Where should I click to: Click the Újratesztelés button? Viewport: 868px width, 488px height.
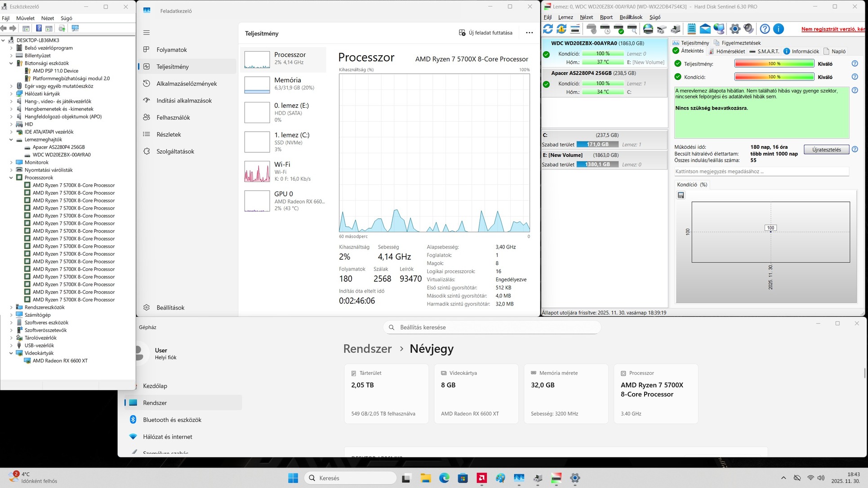click(x=826, y=150)
